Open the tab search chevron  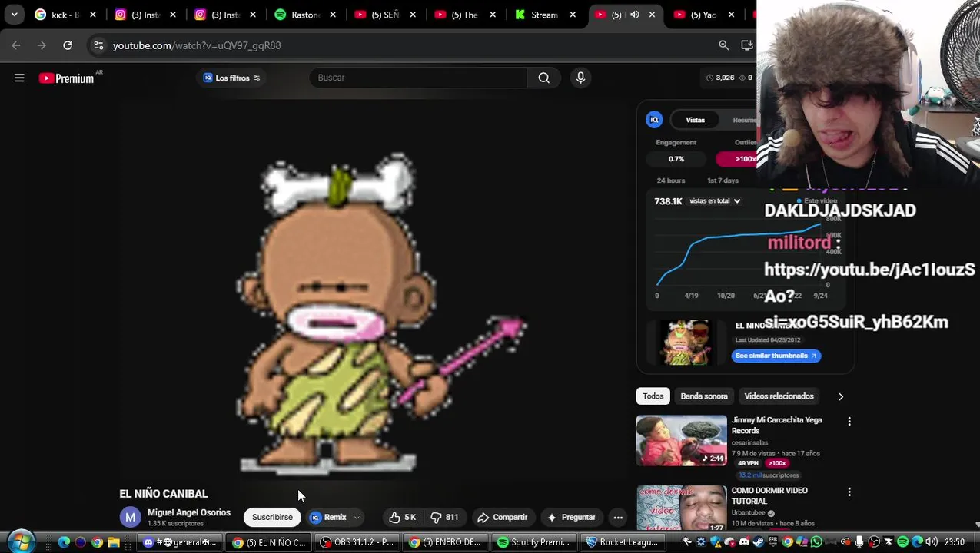point(14,15)
